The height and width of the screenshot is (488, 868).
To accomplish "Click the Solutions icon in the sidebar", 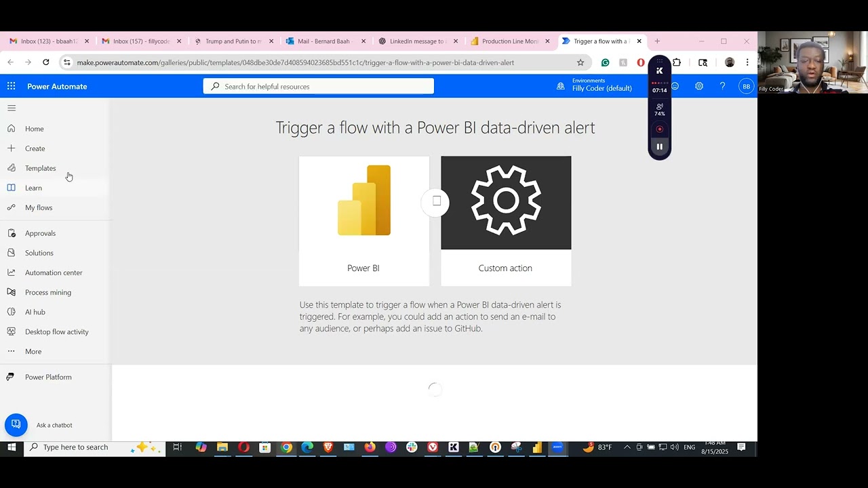I will coord(11,253).
